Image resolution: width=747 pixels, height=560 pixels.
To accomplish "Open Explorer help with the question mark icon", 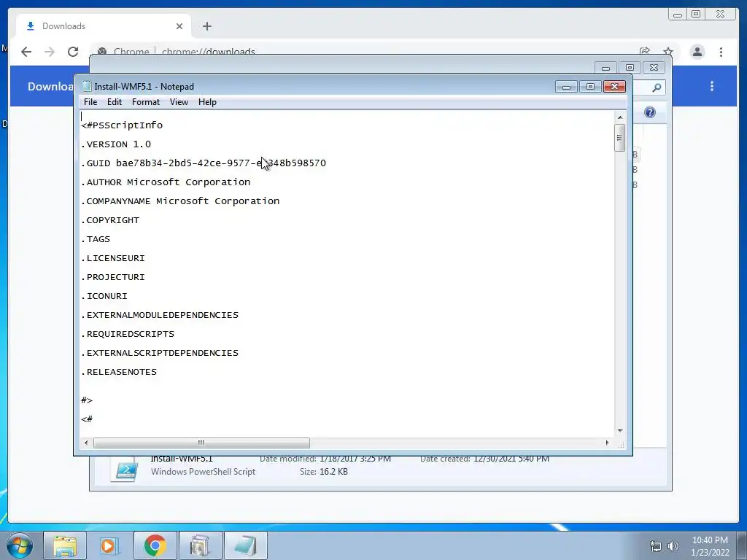I will (650, 112).
